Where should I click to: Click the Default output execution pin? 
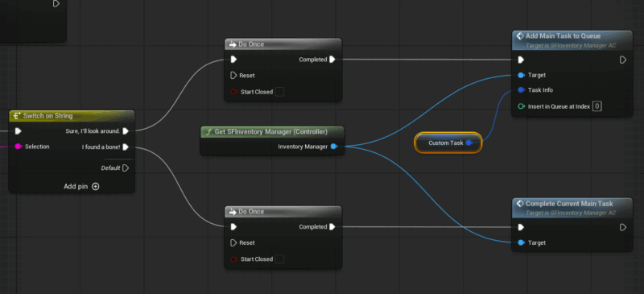point(126,168)
